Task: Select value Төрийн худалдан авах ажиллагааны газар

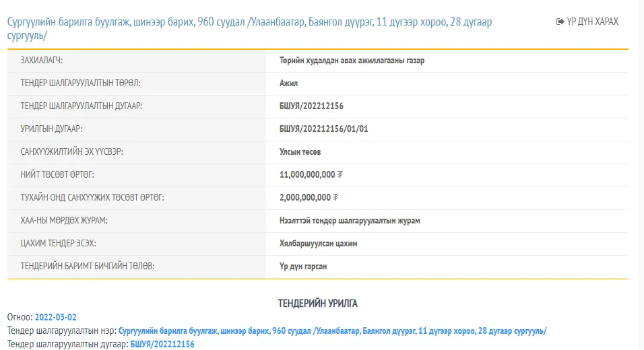Action: 352,61
